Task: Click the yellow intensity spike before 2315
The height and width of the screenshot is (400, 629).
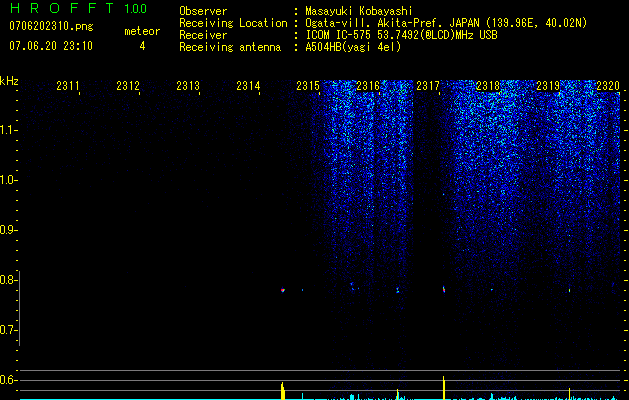Action: point(282,391)
